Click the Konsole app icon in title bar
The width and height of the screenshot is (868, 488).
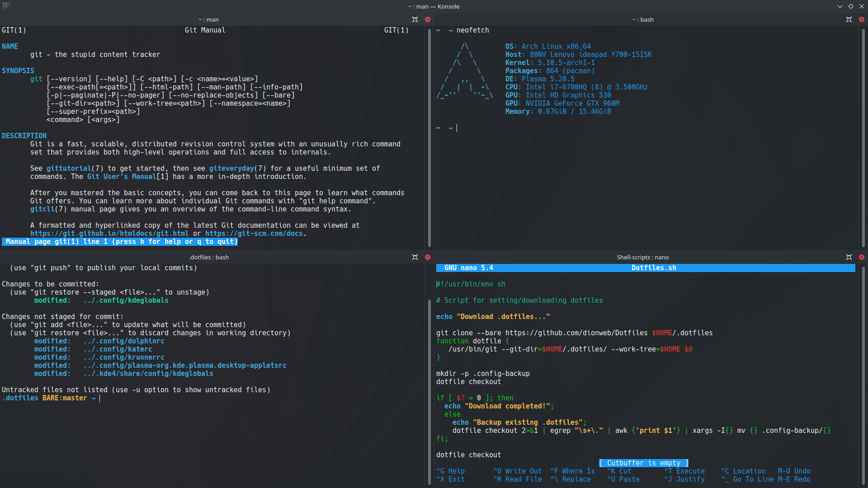(6, 6)
